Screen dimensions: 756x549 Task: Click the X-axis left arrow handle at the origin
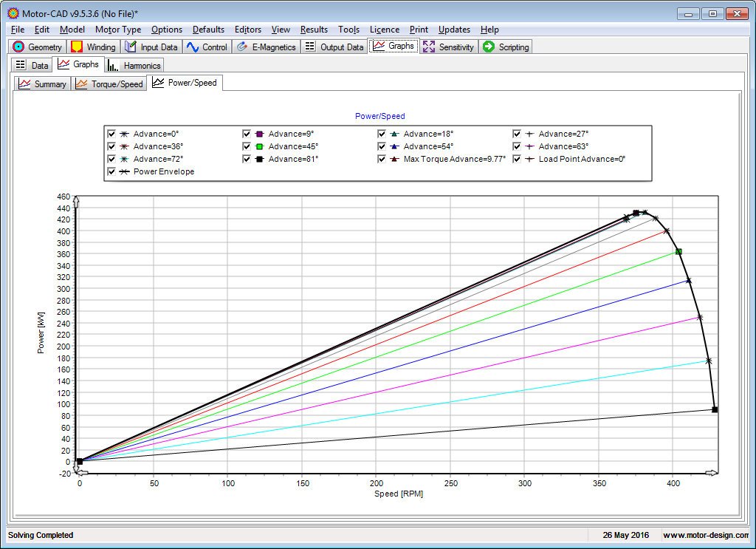pos(81,473)
